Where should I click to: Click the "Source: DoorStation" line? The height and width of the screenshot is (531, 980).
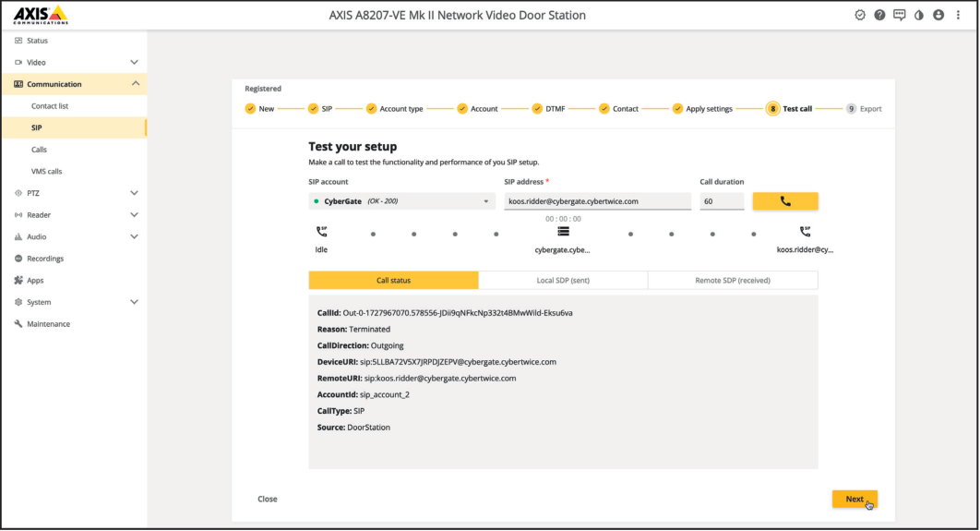tap(353, 428)
